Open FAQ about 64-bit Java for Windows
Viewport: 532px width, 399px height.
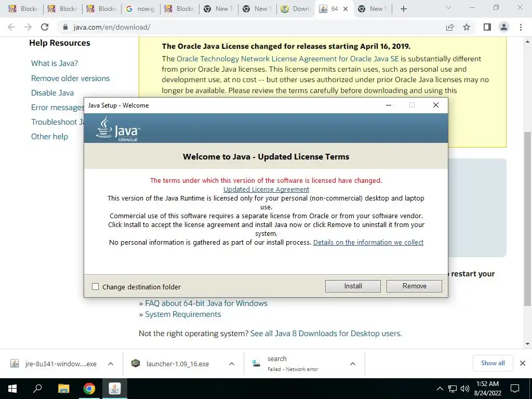pos(206,303)
